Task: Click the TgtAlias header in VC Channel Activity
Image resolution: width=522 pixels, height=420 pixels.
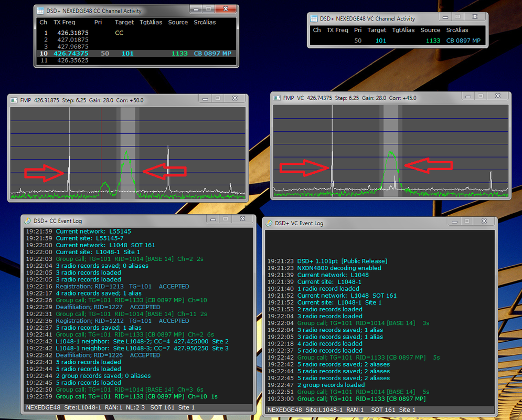Action: pos(403,30)
